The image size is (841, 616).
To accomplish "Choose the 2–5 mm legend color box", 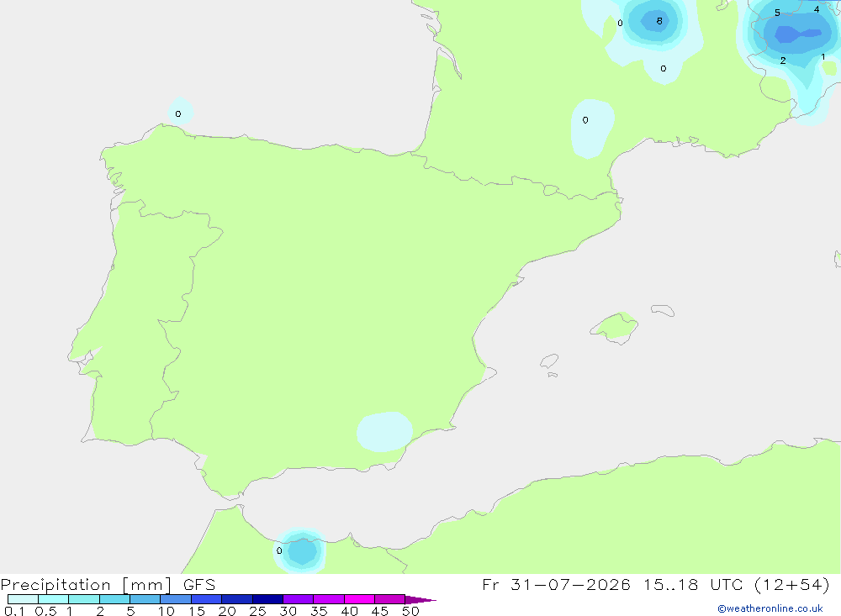I will point(114,599).
